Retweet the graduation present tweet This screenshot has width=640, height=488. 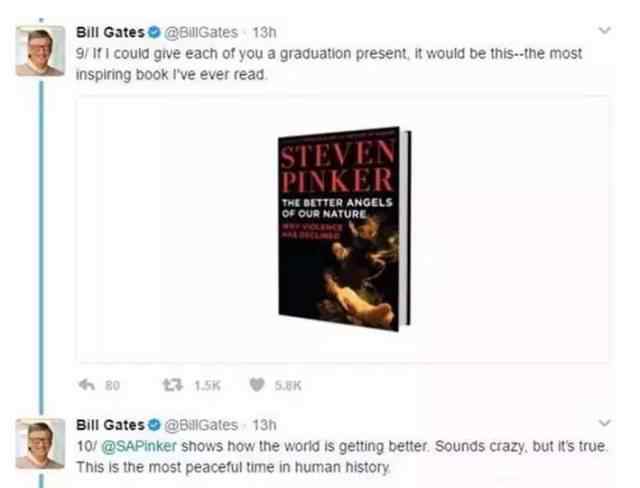(x=173, y=385)
